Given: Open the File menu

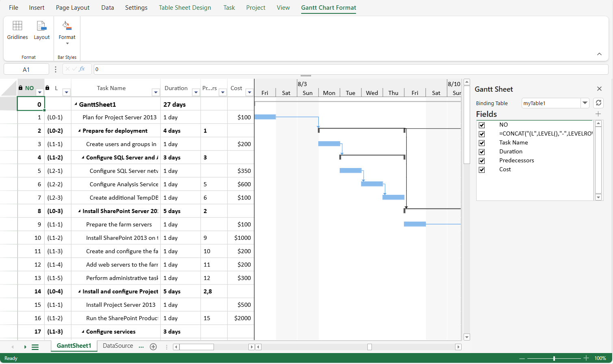Looking at the screenshot, I should click(x=13, y=7).
